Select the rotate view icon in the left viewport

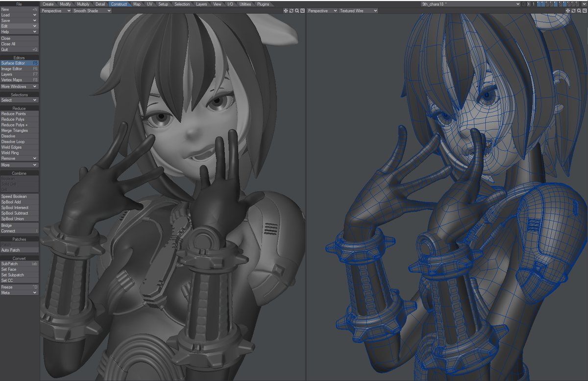292,10
